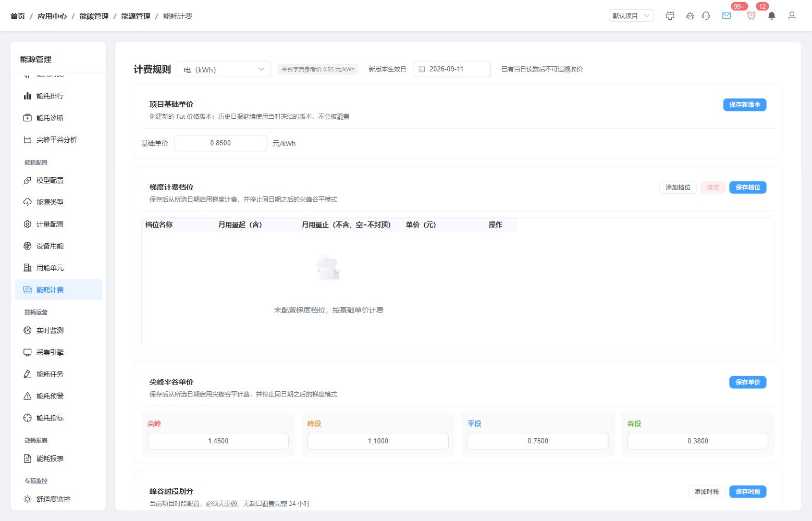The height and width of the screenshot is (521, 812).
Task: Save prices with the 保存单价 button
Action: tap(747, 382)
